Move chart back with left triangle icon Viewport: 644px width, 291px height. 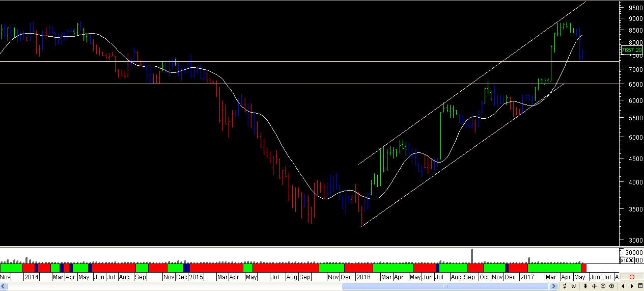coord(623,286)
